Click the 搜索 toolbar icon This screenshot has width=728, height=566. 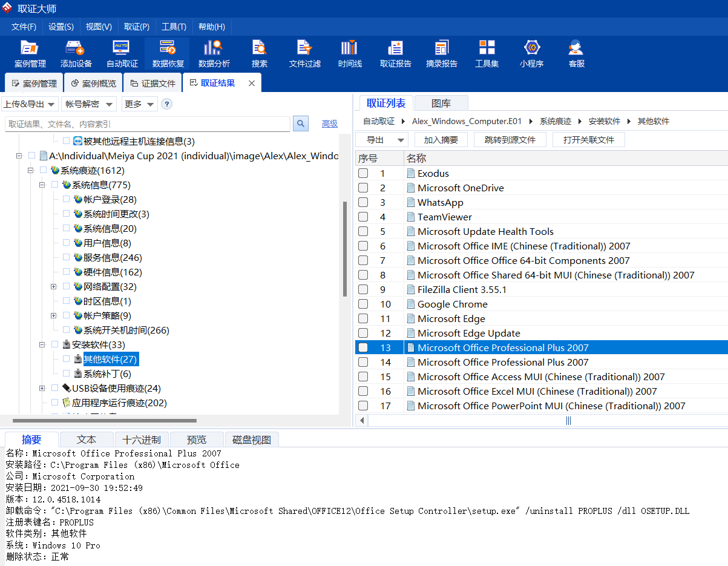pyautogui.click(x=260, y=54)
